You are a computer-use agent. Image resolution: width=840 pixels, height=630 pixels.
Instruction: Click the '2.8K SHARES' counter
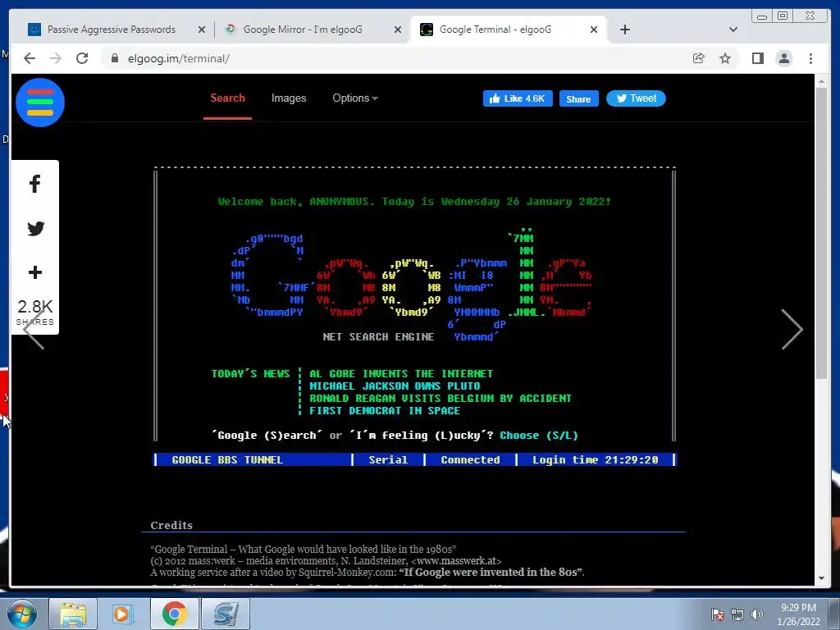pos(34,313)
